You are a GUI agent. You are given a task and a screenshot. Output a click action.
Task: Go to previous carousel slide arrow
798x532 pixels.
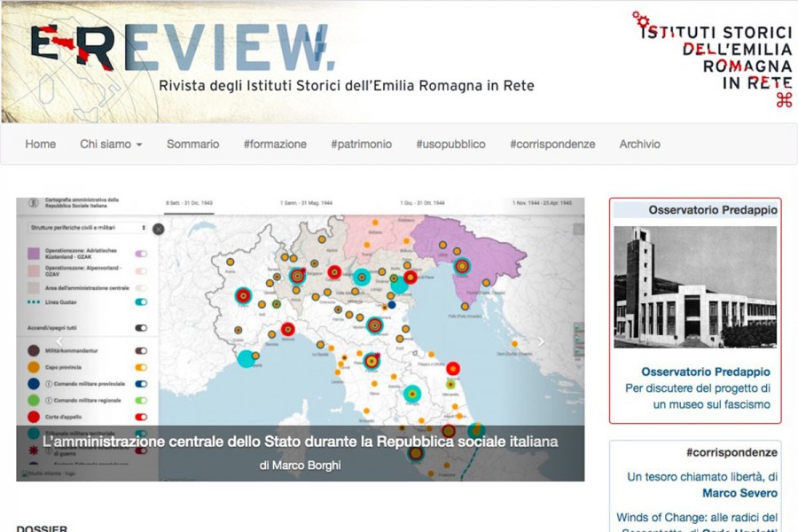(x=59, y=341)
